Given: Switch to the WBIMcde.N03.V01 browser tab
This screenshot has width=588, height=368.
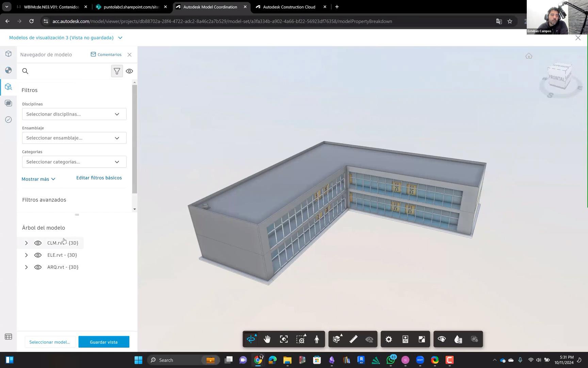Looking at the screenshot, I should (x=51, y=7).
